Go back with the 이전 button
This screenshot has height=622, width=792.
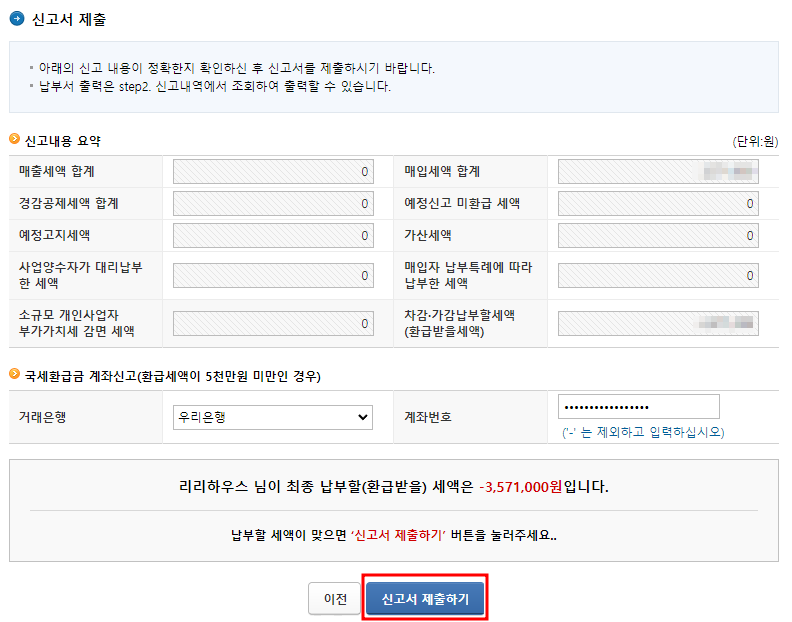[x=335, y=598]
